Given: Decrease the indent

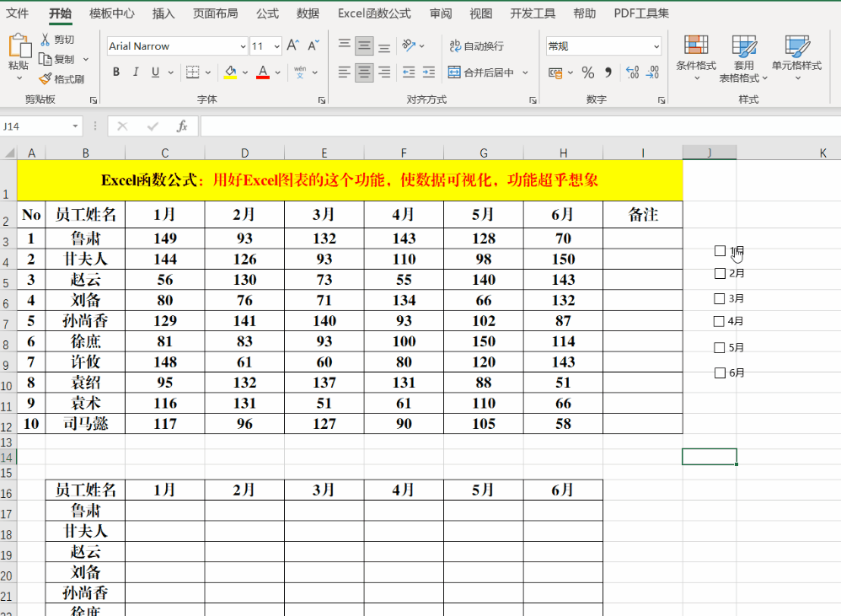Looking at the screenshot, I should pyautogui.click(x=409, y=72).
